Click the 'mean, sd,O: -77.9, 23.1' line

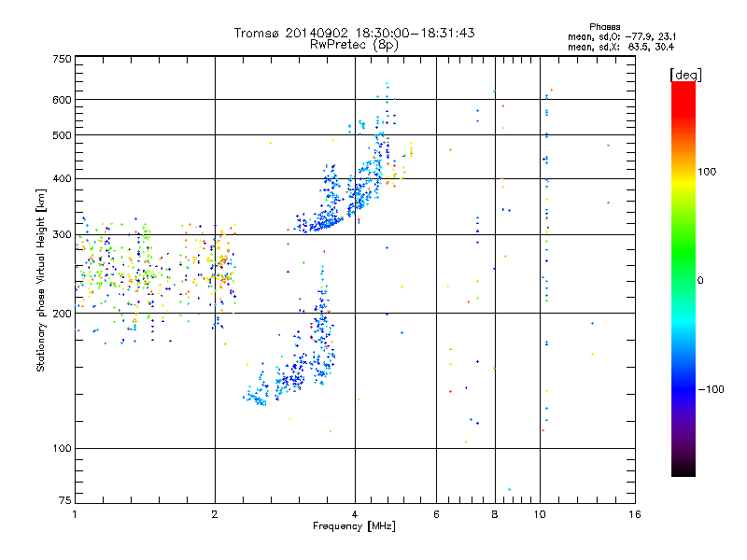coord(622,36)
